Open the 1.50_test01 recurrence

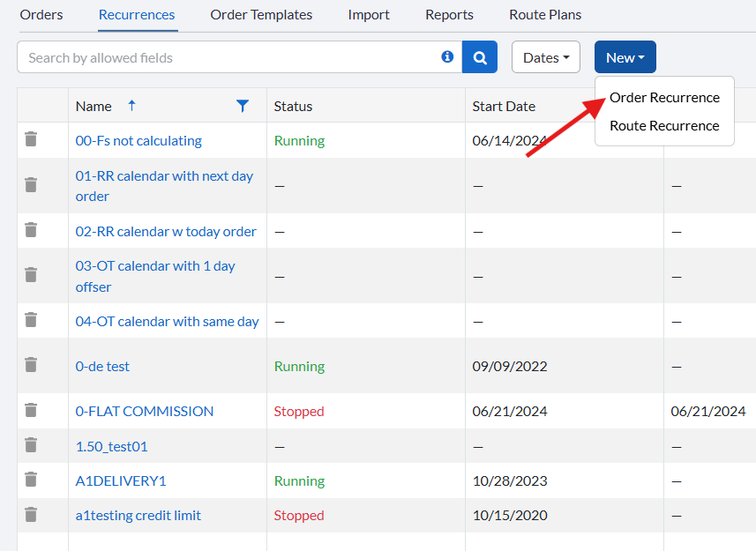(111, 446)
